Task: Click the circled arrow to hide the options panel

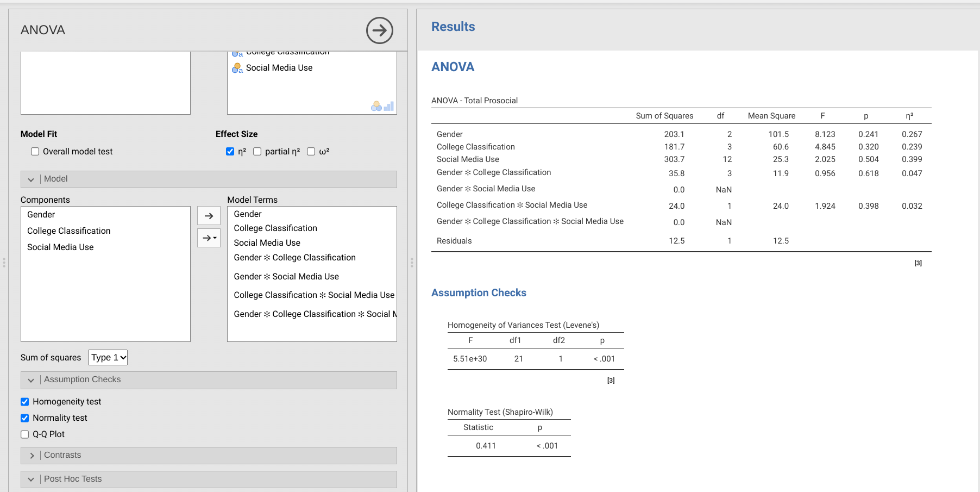Action: click(x=379, y=30)
